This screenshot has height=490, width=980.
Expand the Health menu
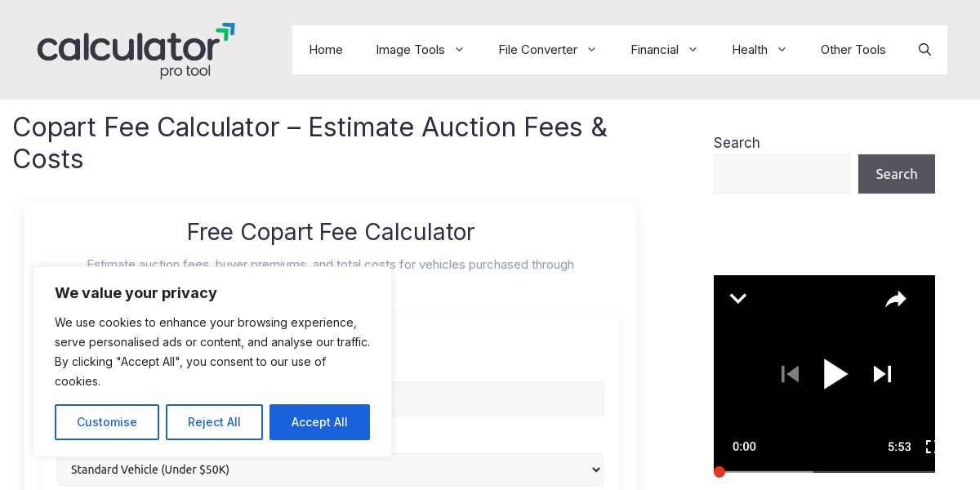(759, 50)
